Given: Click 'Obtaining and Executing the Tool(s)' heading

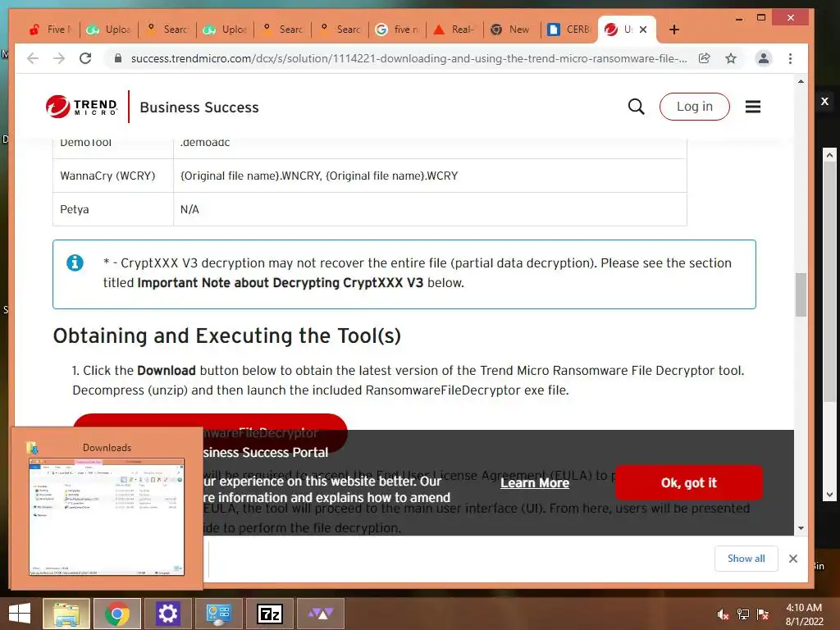Looking at the screenshot, I should pos(227,336).
